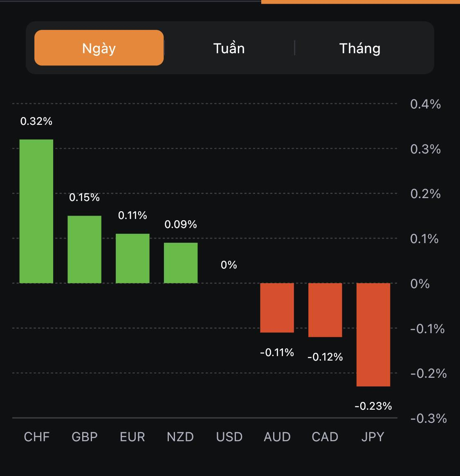
Task: Click the green CHF bar
Action: click(36, 211)
